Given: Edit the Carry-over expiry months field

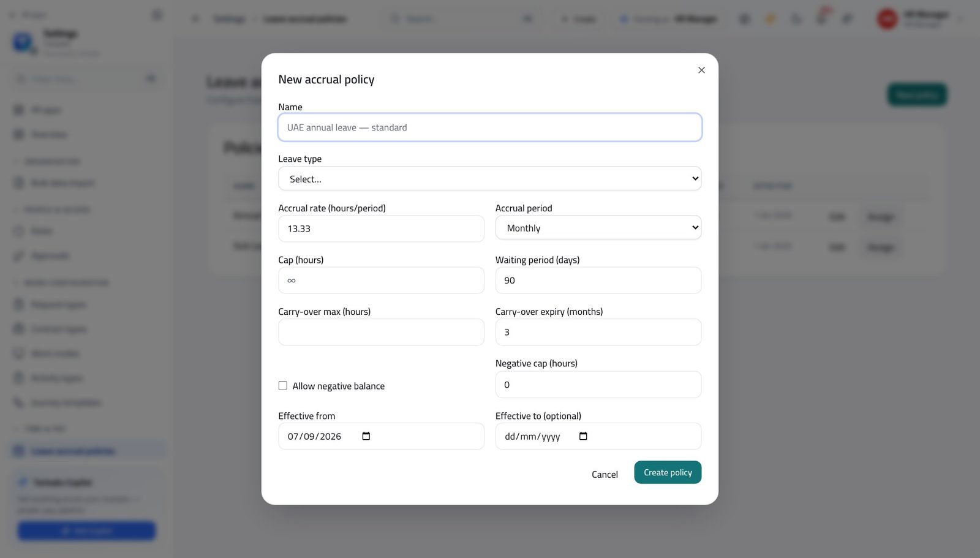Looking at the screenshot, I should (598, 332).
